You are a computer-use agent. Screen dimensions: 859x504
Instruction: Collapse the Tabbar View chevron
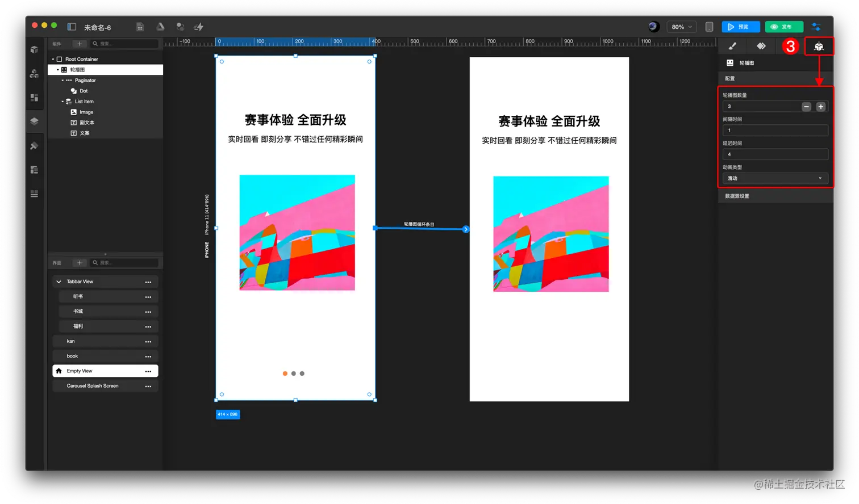pyautogui.click(x=59, y=282)
